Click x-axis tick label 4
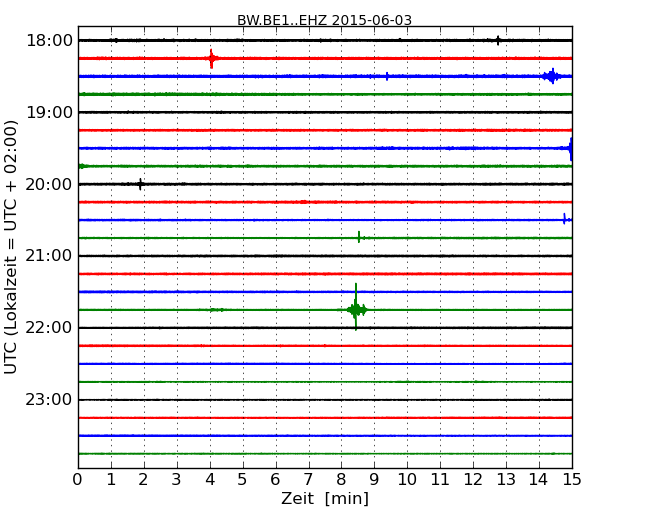 click(210, 480)
